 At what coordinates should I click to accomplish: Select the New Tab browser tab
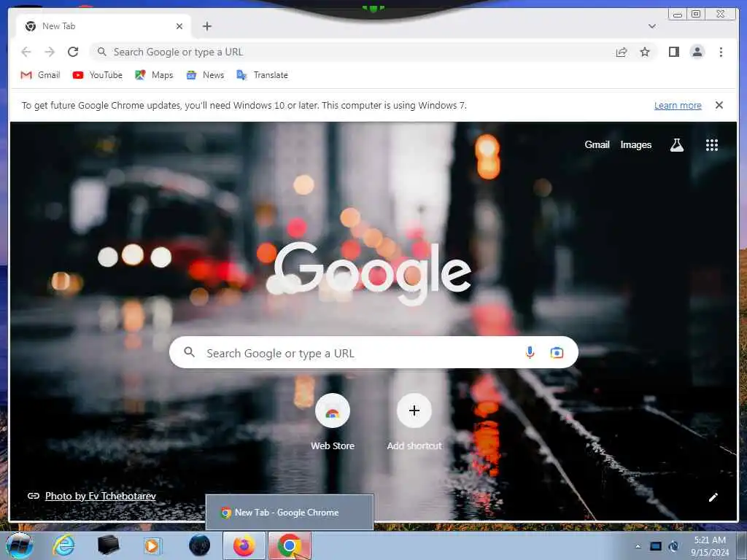(x=104, y=26)
